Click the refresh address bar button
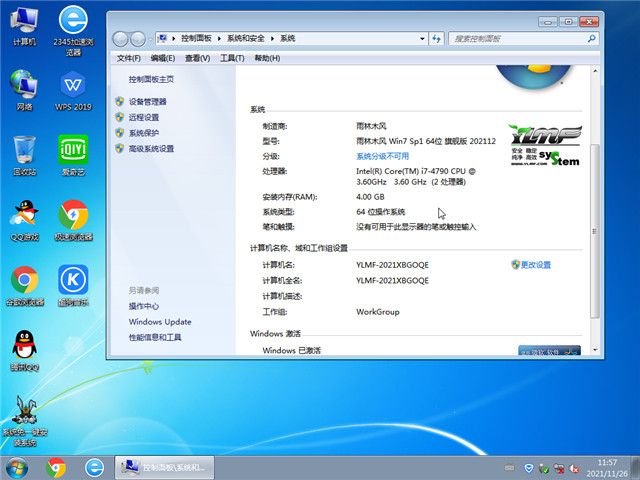This screenshot has height=480, width=640. tap(436, 39)
